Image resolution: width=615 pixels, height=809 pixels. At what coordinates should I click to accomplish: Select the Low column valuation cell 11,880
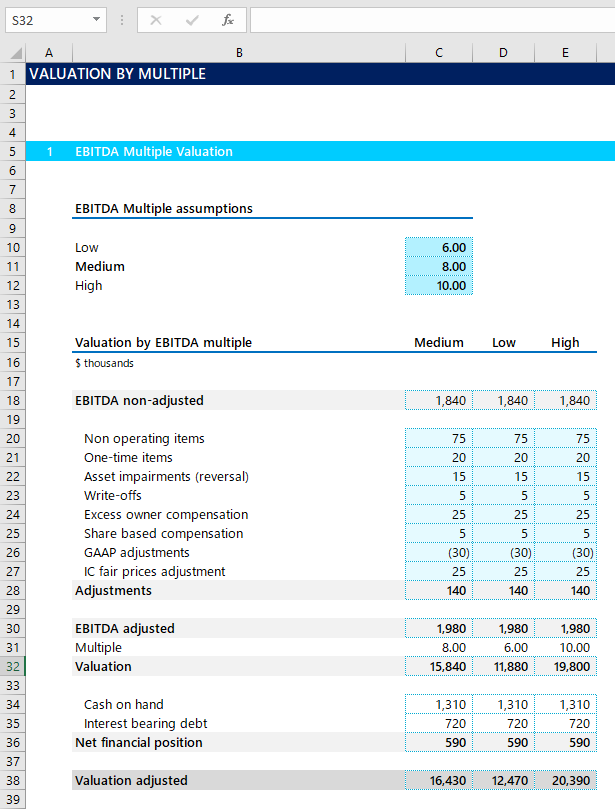pos(503,666)
